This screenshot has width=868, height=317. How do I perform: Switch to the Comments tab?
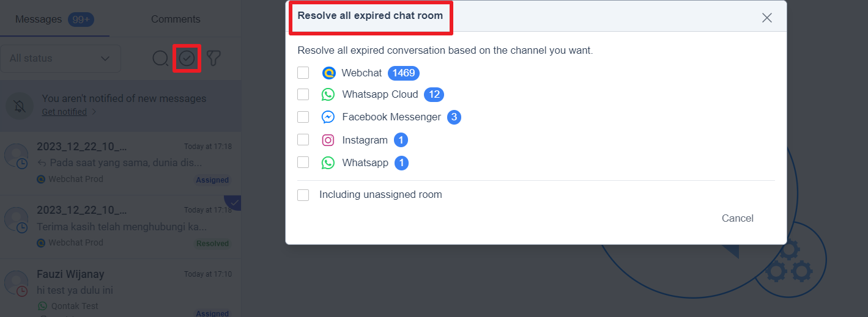tap(176, 20)
